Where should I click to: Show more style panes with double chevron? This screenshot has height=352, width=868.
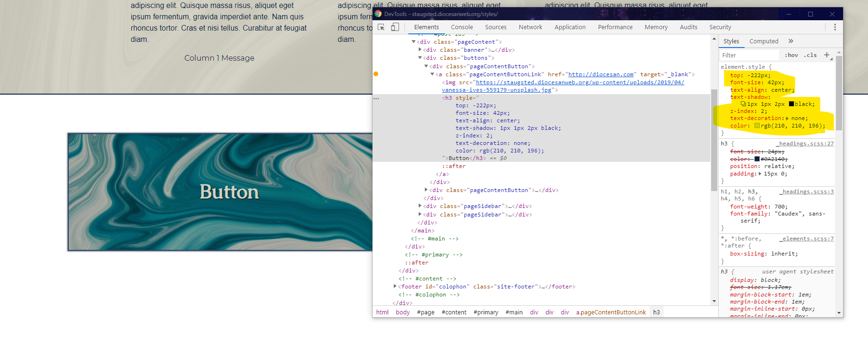pos(791,41)
